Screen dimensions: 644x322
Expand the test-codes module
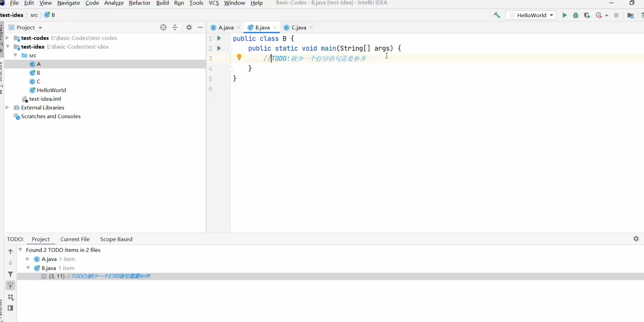pos(7,38)
